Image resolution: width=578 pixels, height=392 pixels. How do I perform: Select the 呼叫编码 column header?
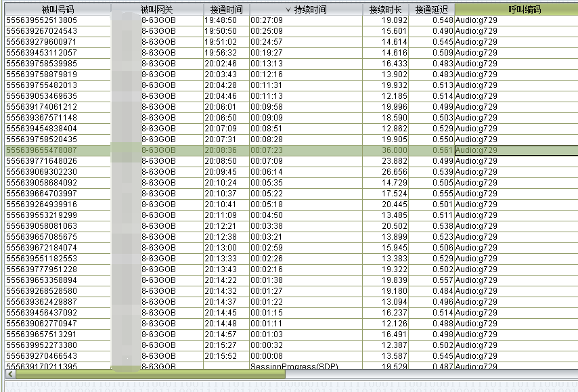click(x=516, y=9)
